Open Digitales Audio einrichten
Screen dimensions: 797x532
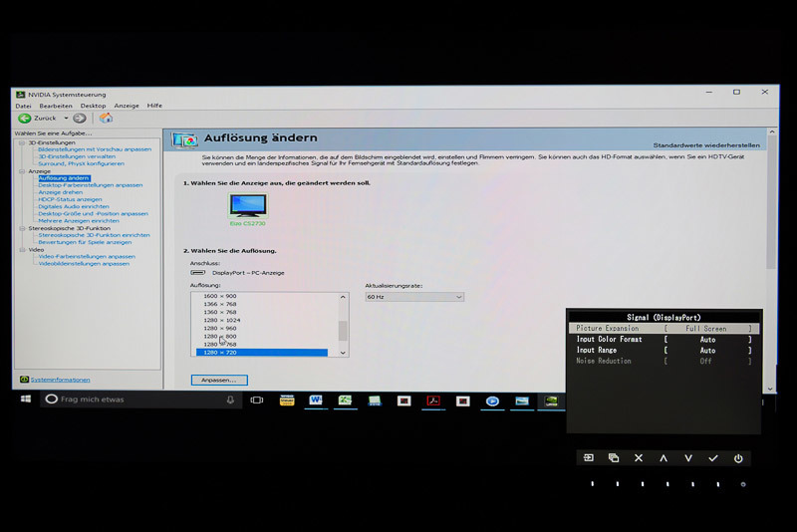(x=74, y=207)
